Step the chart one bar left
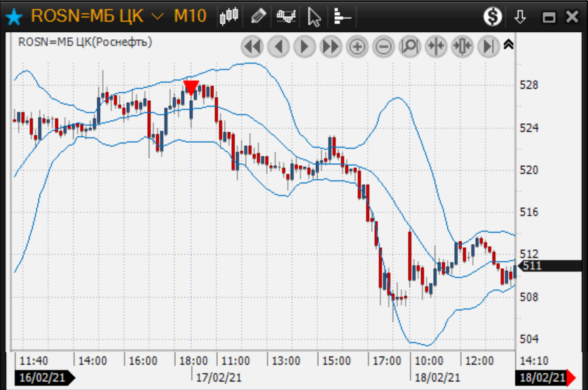The height and width of the screenshot is (390, 588). coord(278,47)
